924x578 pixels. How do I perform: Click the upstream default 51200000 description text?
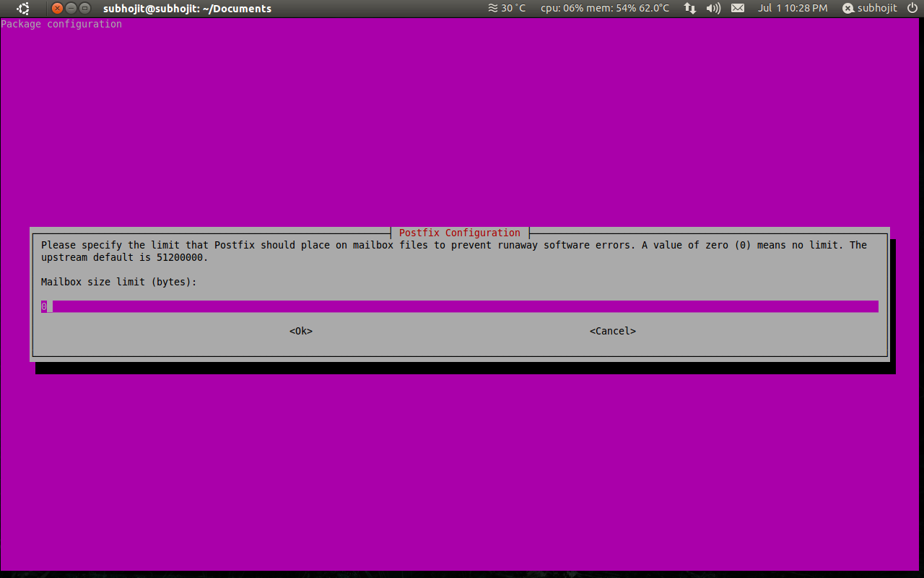[124, 257]
